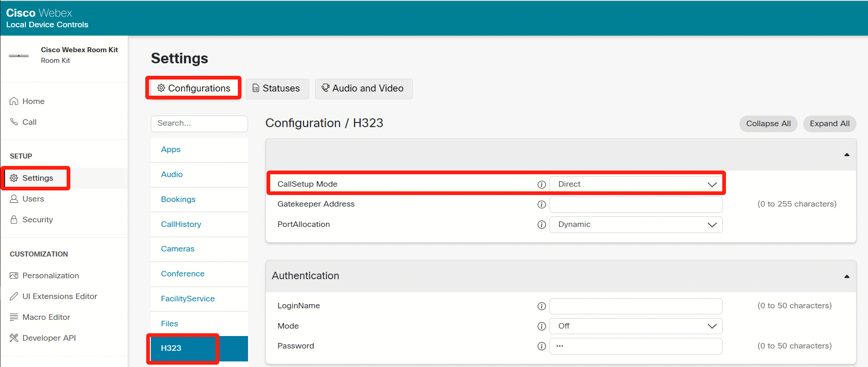Click the Expand All button

830,123
